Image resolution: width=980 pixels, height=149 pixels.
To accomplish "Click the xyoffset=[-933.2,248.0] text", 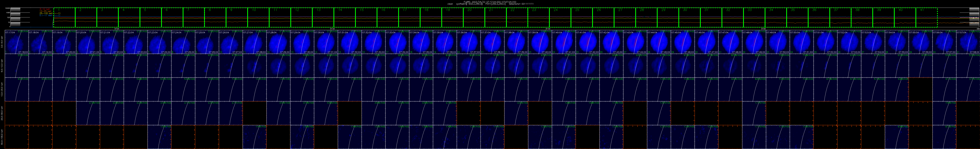I will click(x=469, y=3).
